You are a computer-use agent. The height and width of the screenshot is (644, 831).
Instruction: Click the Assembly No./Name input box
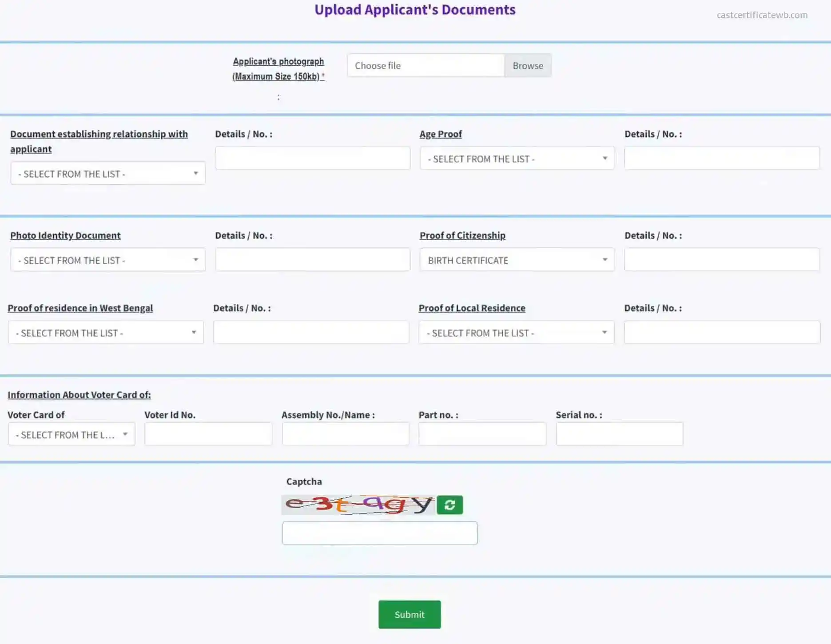click(345, 433)
